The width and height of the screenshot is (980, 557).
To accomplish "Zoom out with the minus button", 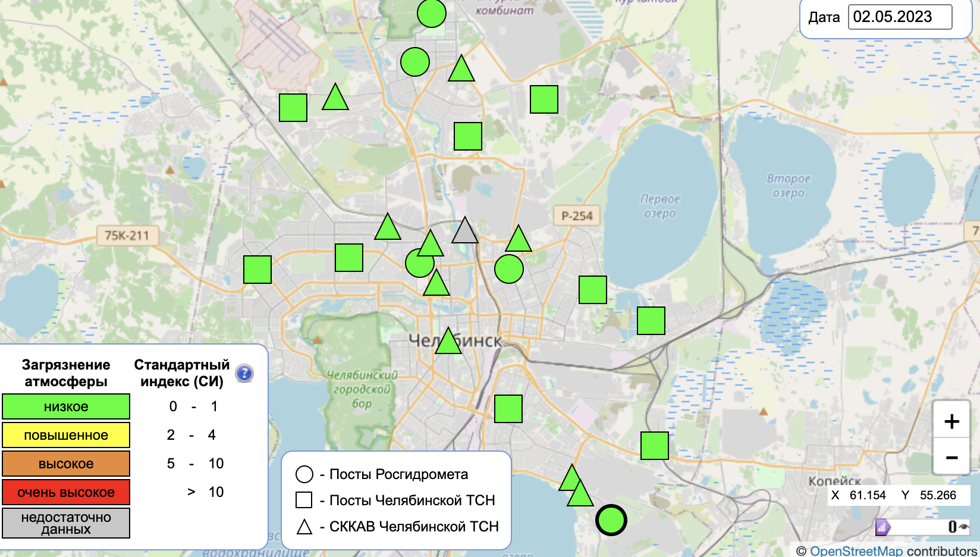I will click(x=951, y=457).
